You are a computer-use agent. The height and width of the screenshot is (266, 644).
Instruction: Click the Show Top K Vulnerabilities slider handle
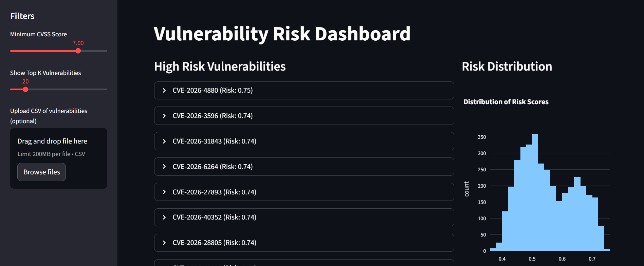click(x=25, y=89)
